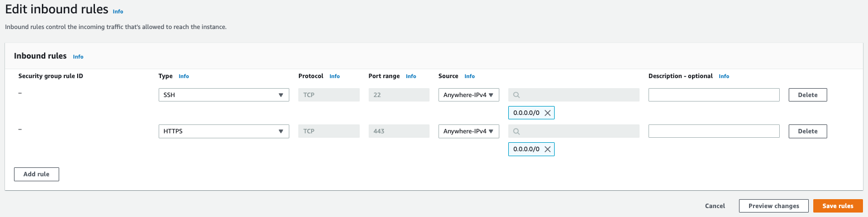868x217 pixels.
Task: Open Info link next to Description - optional
Action: [724, 76]
